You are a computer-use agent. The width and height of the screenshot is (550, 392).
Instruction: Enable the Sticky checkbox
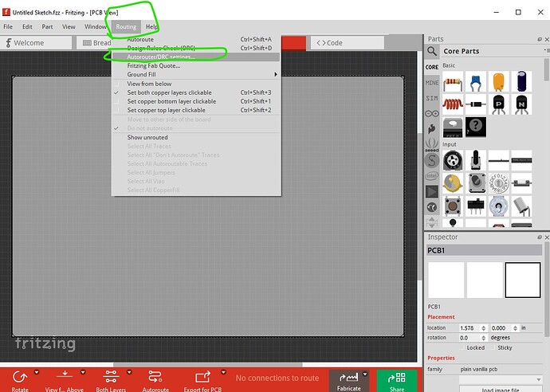coord(493,347)
